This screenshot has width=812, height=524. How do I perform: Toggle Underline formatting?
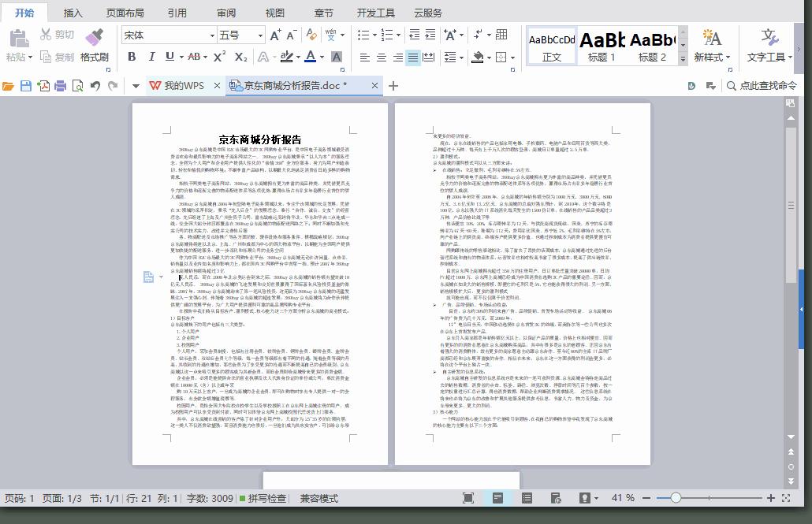coord(169,57)
